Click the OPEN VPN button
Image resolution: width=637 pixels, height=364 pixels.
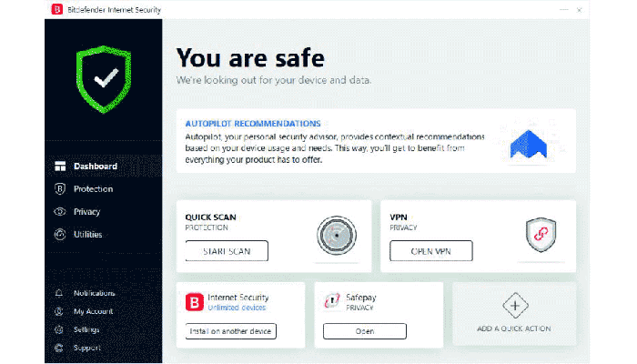431,251
